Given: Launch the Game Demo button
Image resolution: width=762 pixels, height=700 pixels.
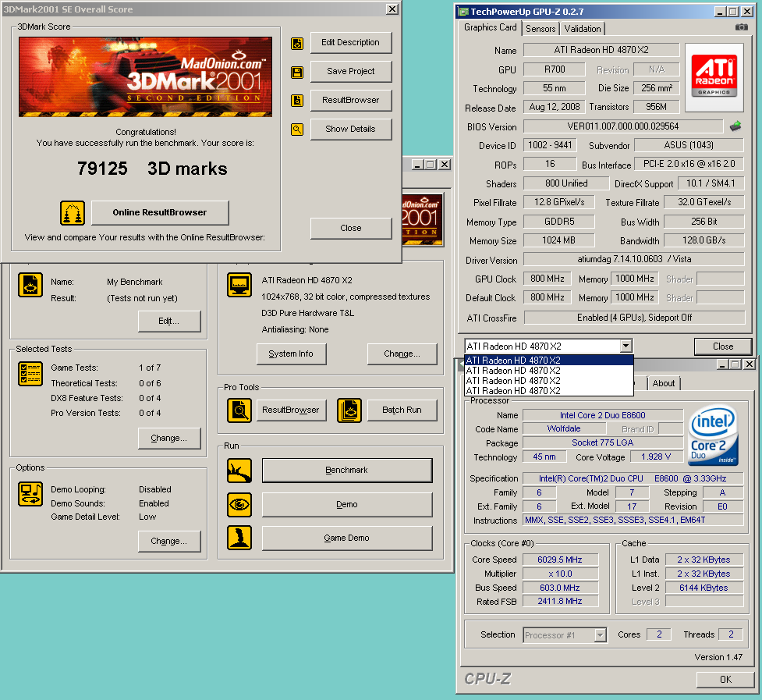Looking at the screenshot, I should (346, 538).
